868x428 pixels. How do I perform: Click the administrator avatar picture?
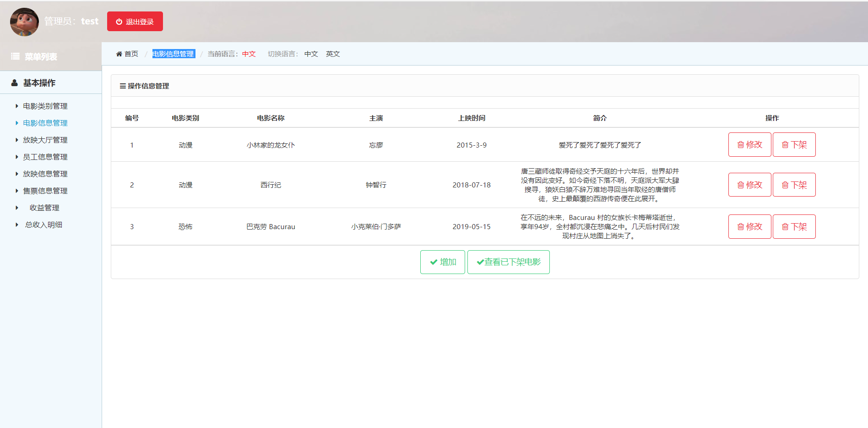click(24, 22)
